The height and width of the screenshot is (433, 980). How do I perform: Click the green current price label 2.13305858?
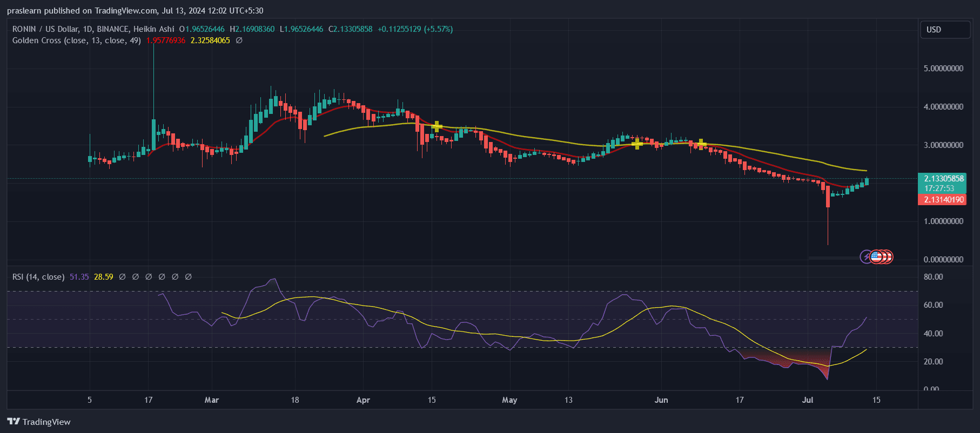[944, 178]
